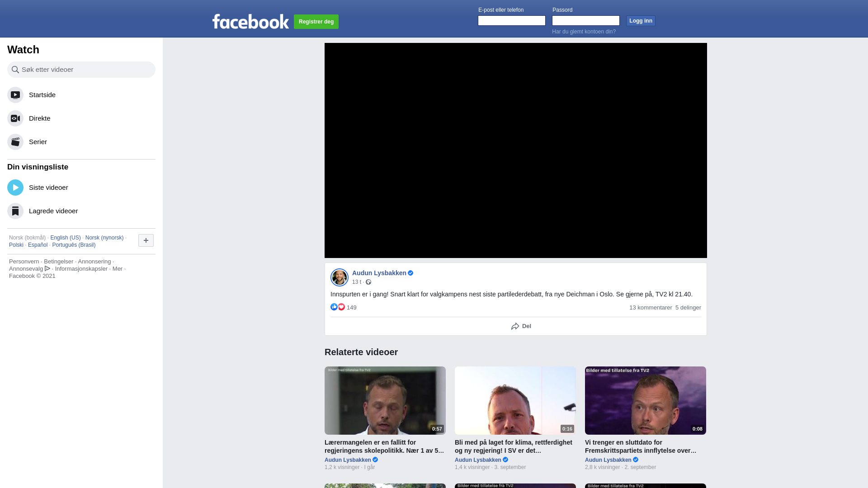Image resolution: width=868 pixels, height=488 pixels.
Task: Open Betingelser link
Action: point(58,262)
